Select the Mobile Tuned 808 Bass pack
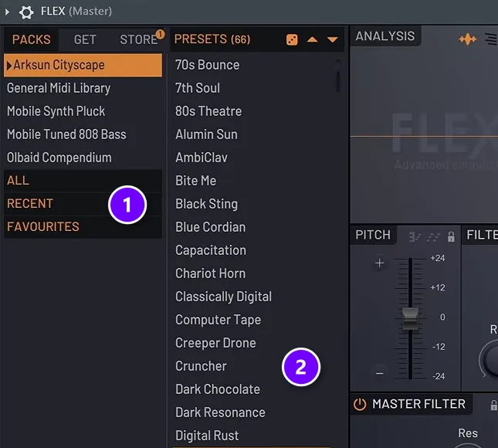498x448 pixels. point(83,134)
